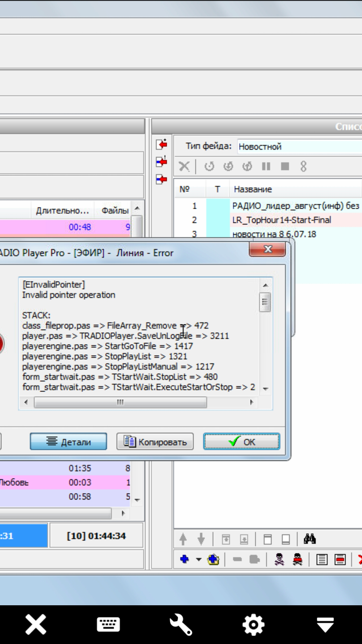Click the move-to-top page icon
The image size is (362, 644).
point(226,539)
